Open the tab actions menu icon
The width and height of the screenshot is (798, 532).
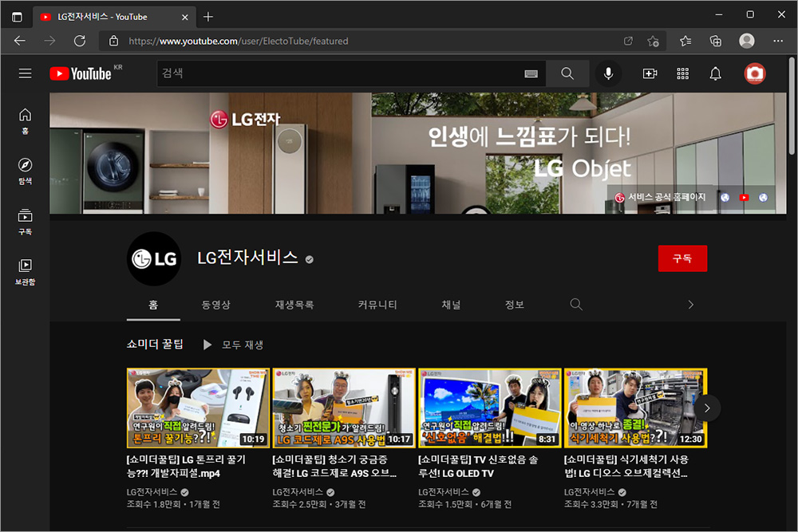click(x=17, y=17)
